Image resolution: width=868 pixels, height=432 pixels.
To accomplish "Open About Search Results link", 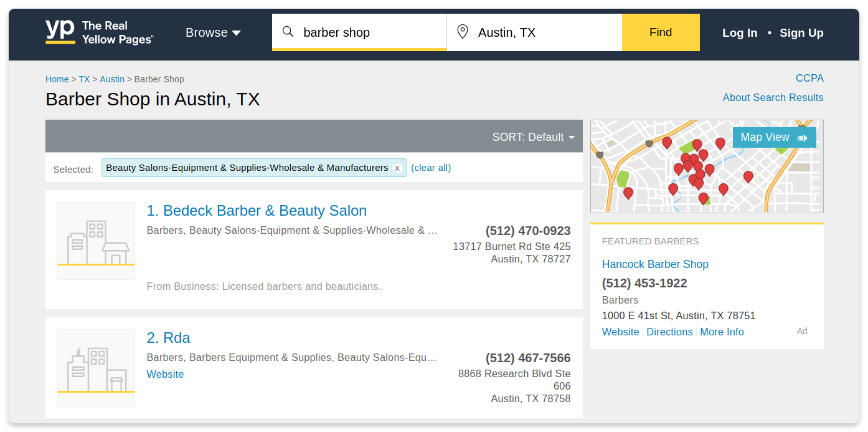I will (x=773, y=97).
